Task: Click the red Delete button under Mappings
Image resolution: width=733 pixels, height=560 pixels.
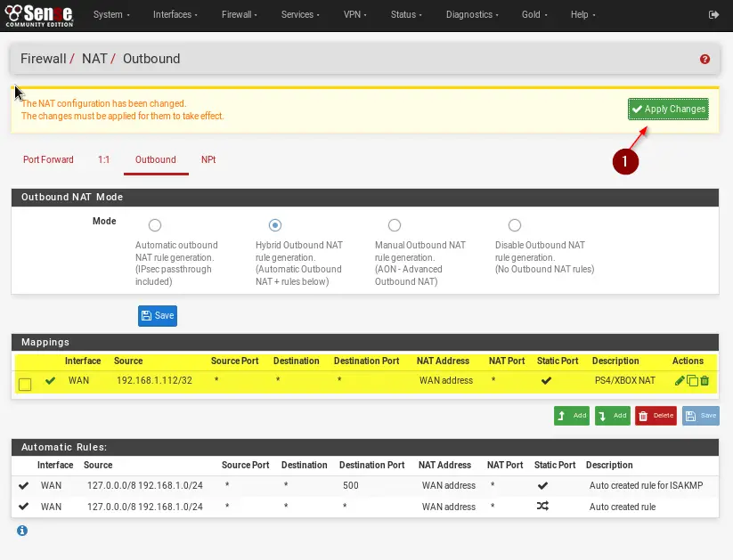Action: (x=656, y=416)
